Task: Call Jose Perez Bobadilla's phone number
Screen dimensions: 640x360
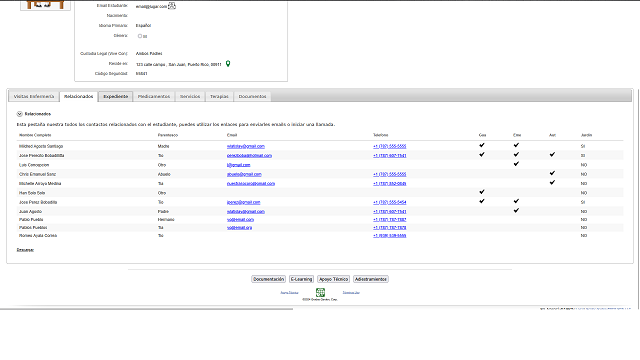Action: [389, 202]
